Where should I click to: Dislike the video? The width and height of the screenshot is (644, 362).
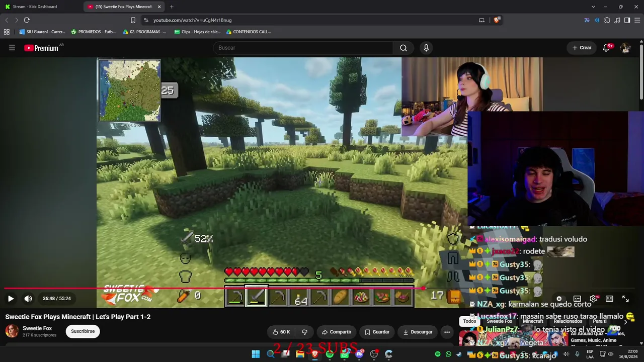304,332
